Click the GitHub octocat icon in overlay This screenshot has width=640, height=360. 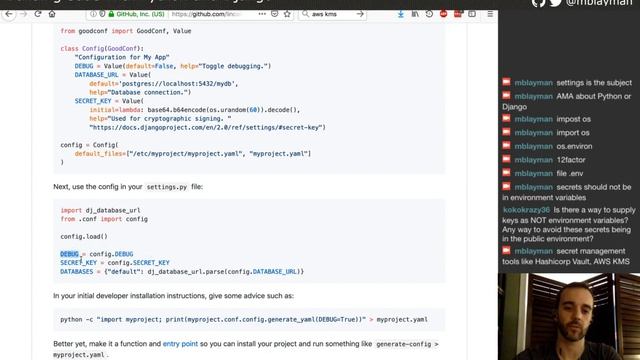(x=538, y=3)
